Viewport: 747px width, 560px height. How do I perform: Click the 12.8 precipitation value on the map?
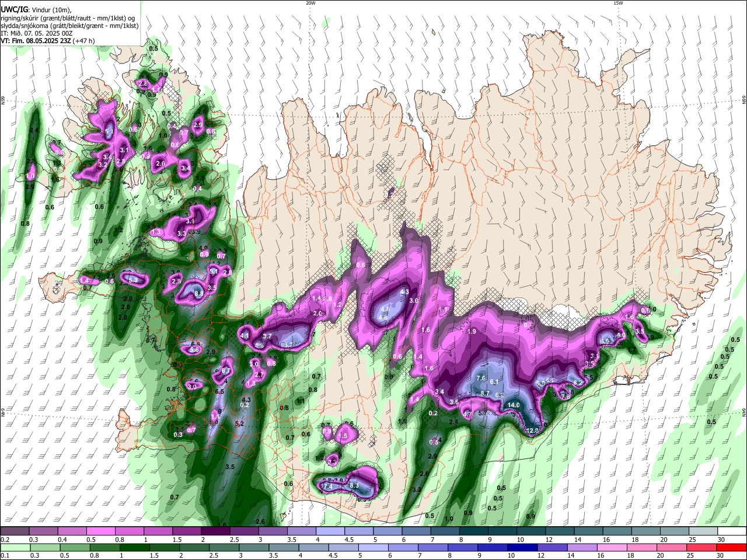tap(533, 430)
